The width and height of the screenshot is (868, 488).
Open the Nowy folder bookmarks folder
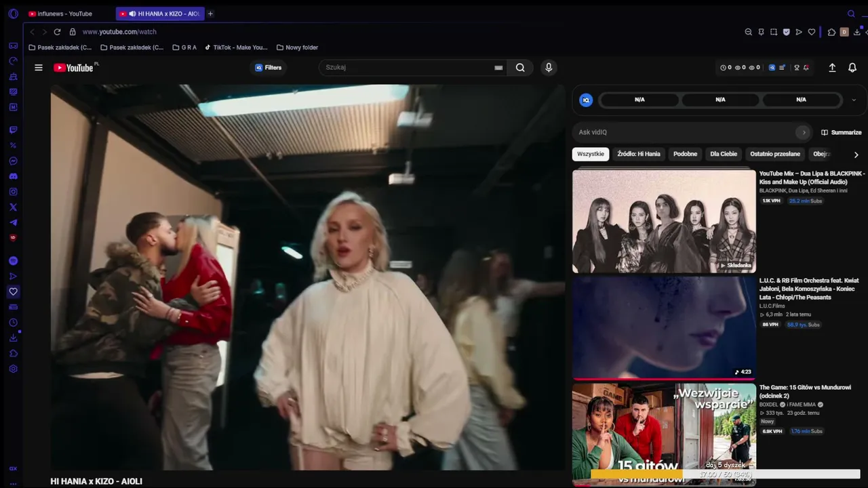[x=297, y=47]
